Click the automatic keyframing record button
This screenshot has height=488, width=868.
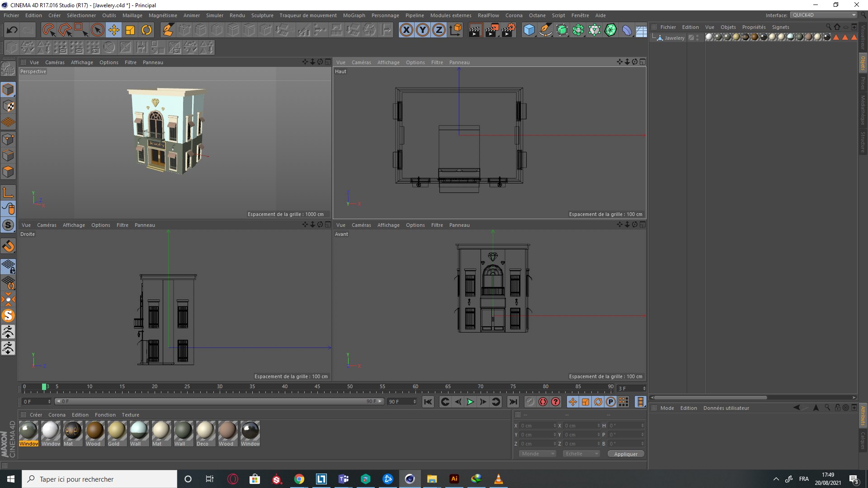(x=542, y=402)
